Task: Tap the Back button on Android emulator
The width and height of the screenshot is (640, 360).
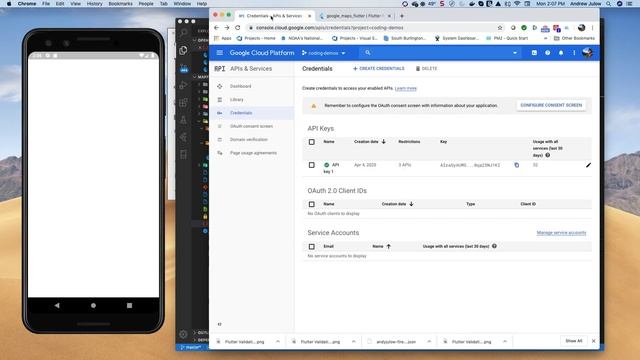Action: click(x=57, y=305)
